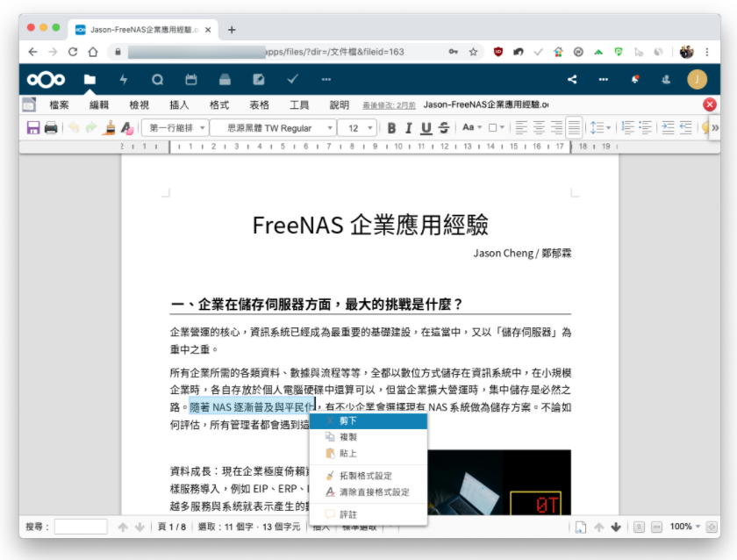Open the 100% zoom level dropdown
This screenshot has height=560, width=737.
click(685, 527)
